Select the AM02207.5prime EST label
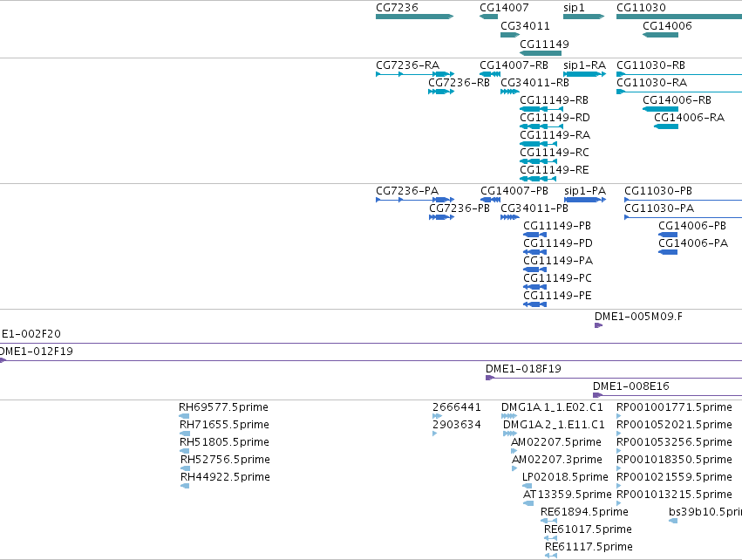Viewport: 742px width, 560px height. pos(556,442)
